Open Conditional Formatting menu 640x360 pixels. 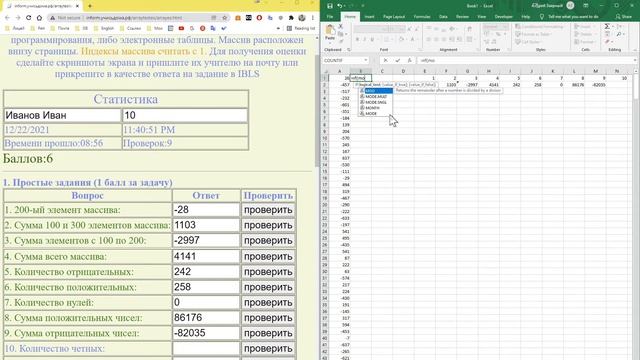pos(539,27)
